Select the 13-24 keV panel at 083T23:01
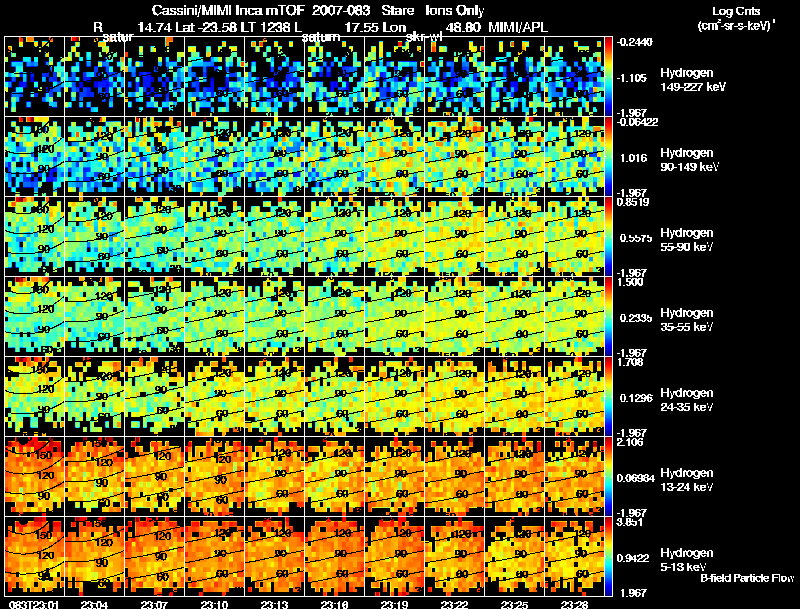 34,476
